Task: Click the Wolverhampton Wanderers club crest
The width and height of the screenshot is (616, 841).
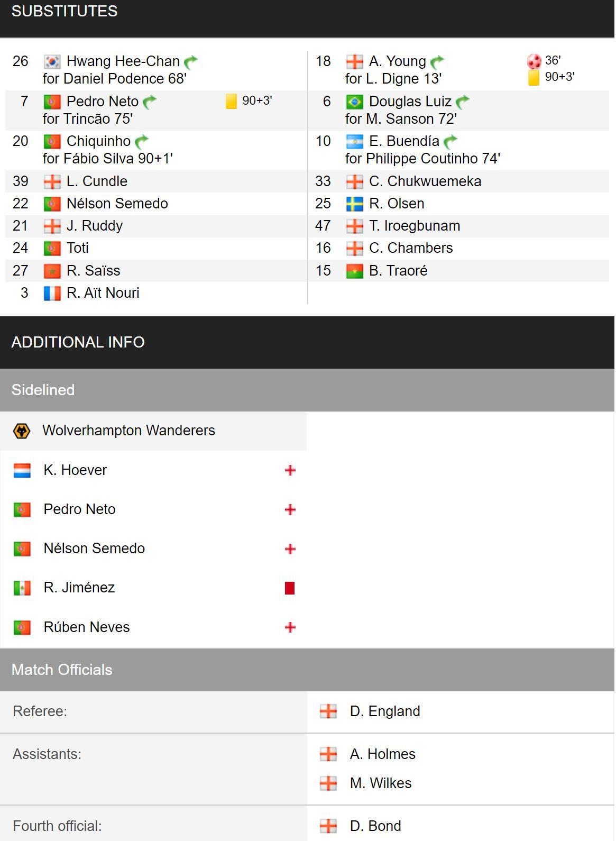Action: pyautogui.click(x=22, y=431)
